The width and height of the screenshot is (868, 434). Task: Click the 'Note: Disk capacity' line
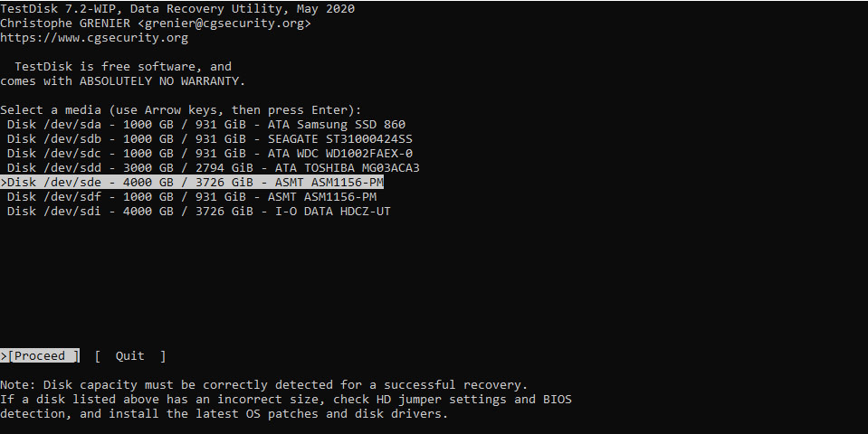pyautogui.click(x=263, y=385)
